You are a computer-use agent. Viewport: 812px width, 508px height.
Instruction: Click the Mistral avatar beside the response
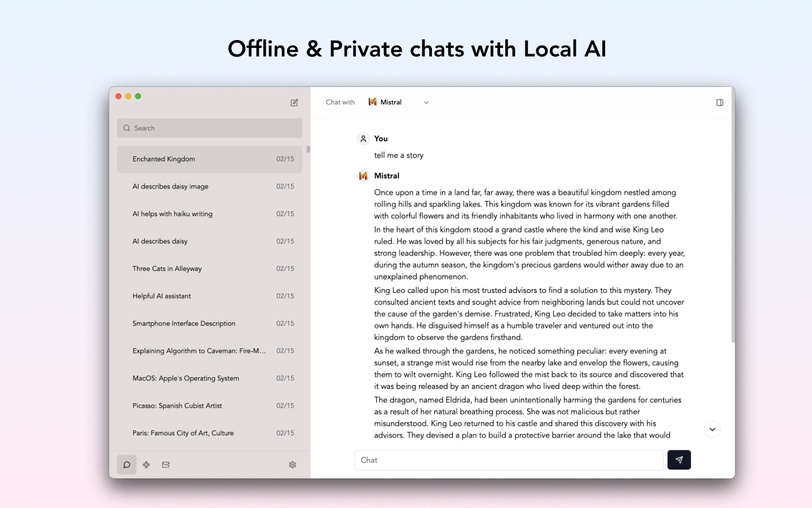[x=363, y=176]
